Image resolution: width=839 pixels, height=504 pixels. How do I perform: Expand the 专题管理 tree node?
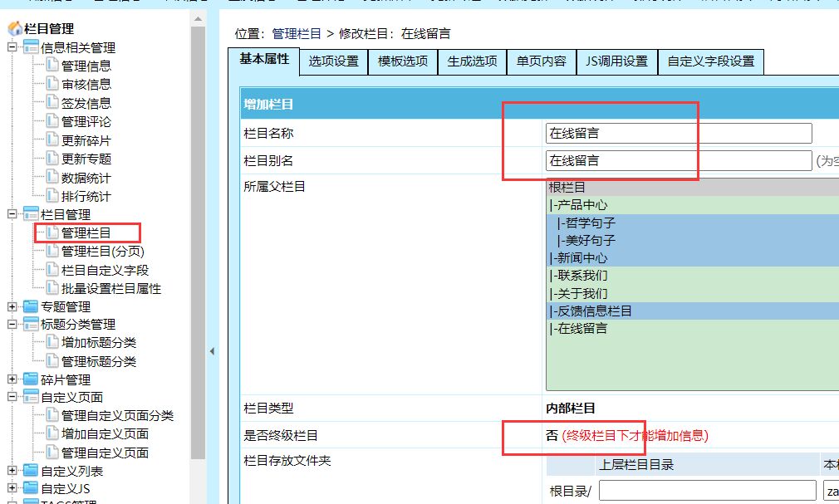pyautogui.click(x=12, y=307)
